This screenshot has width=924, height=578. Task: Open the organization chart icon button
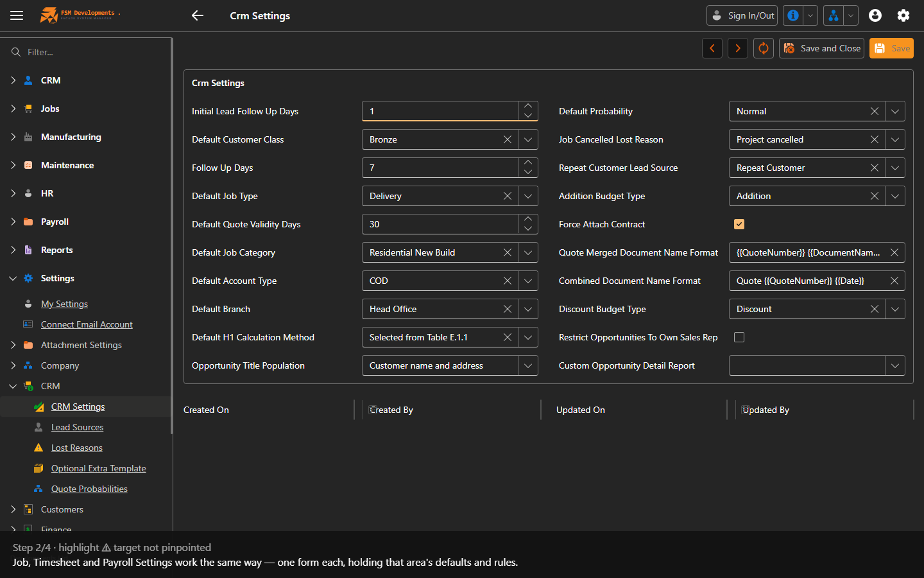pyautogui.click(x=833, y=15)
